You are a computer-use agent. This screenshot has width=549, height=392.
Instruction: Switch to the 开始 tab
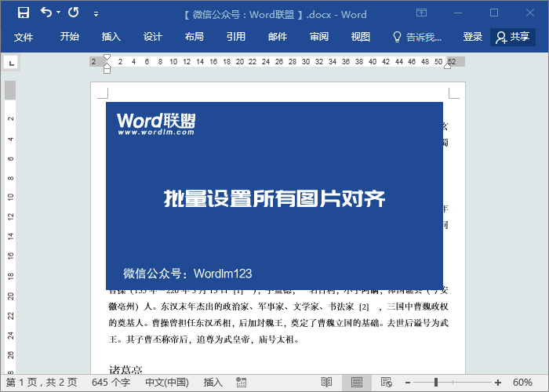pyautogui.click(x=69, y=36)
